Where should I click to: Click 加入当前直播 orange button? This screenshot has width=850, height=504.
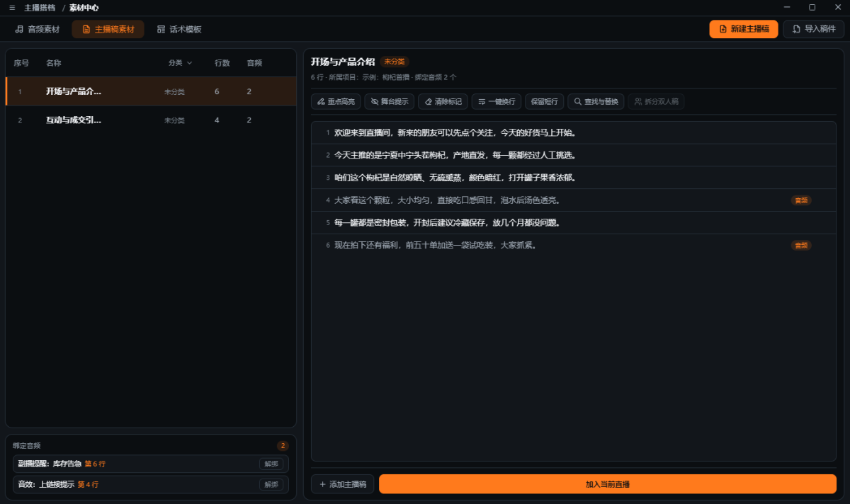[608, 484]
